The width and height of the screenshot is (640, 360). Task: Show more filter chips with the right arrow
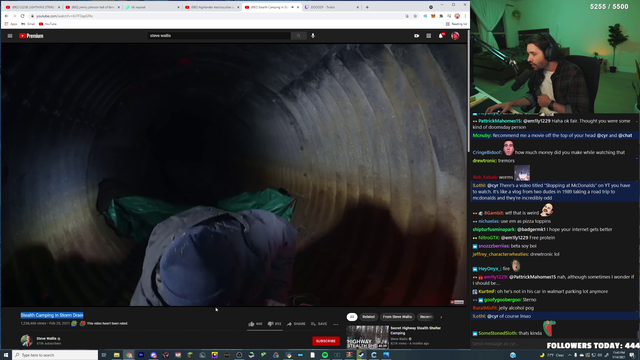coord(441,317)
